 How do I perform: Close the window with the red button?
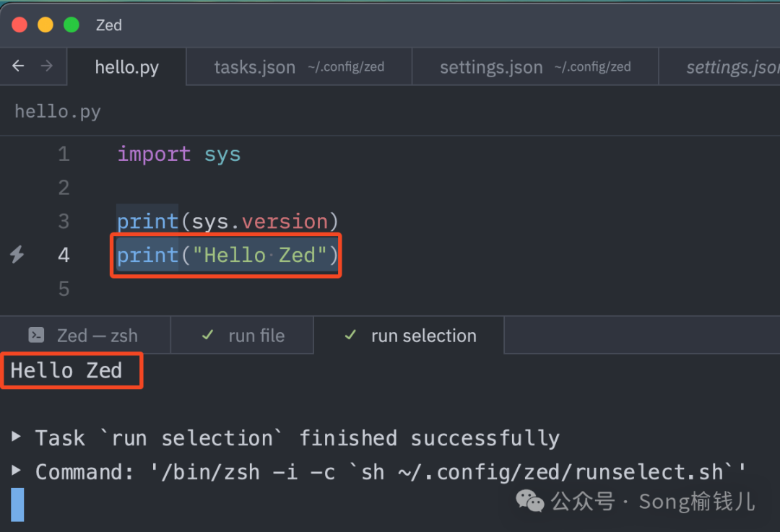tap(19, 25)
